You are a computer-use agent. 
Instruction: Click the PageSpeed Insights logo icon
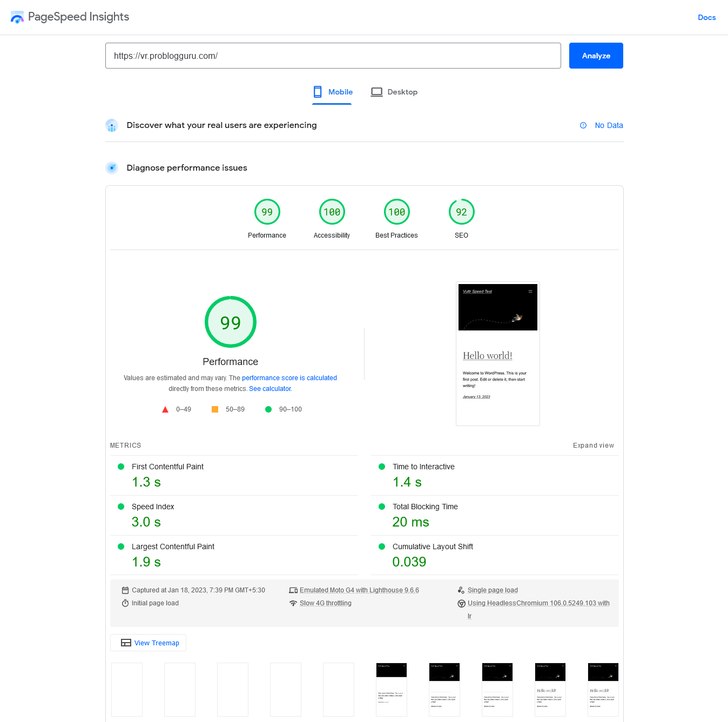tap(17, 17)
